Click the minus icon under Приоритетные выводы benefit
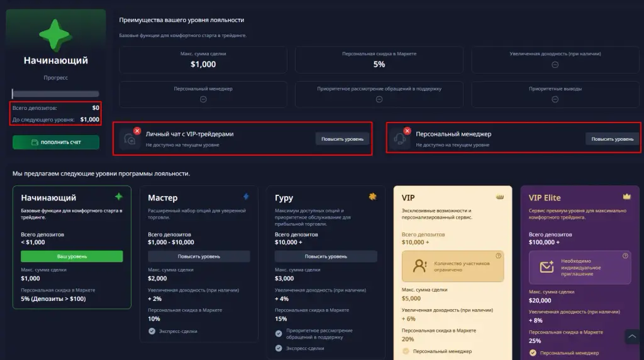Viewport: 644px width, 360px height. tap(555, 99)
